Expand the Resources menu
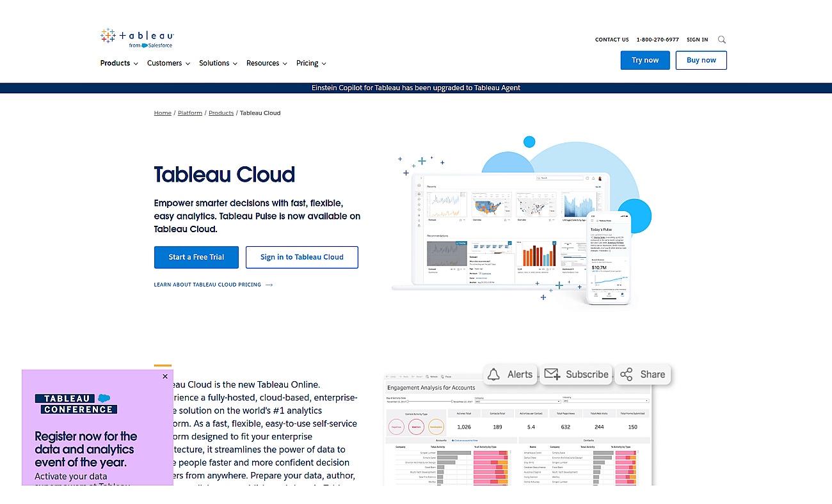Viewport: 832px width, 504px height. (x=267, y=63)
